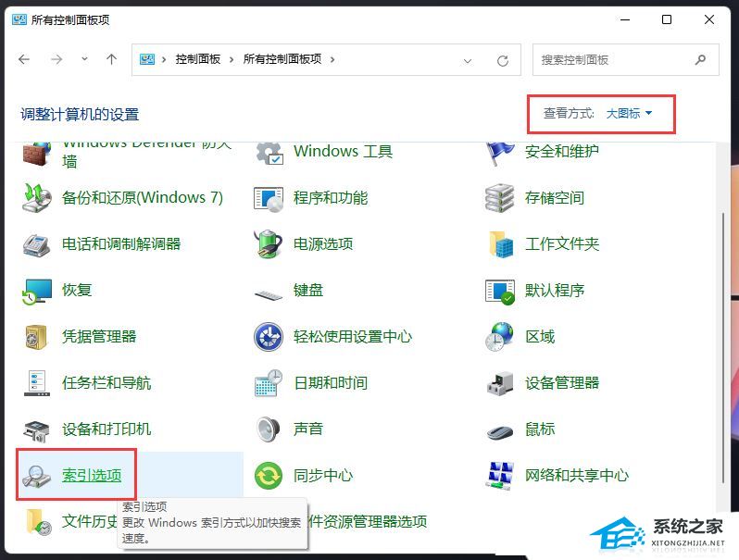Click the search magnifier button
The image size is (739, 560).
tap(701, 60)
